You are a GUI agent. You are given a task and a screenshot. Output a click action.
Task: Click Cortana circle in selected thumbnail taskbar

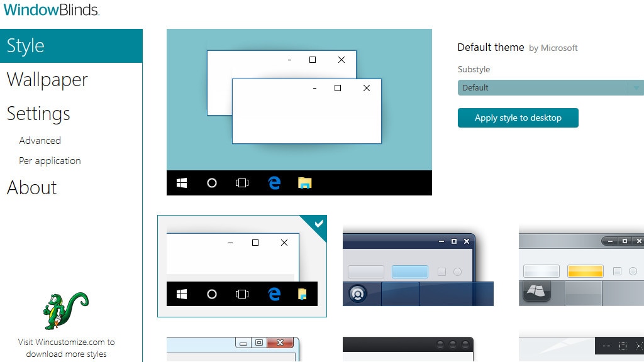coord(211,294)
